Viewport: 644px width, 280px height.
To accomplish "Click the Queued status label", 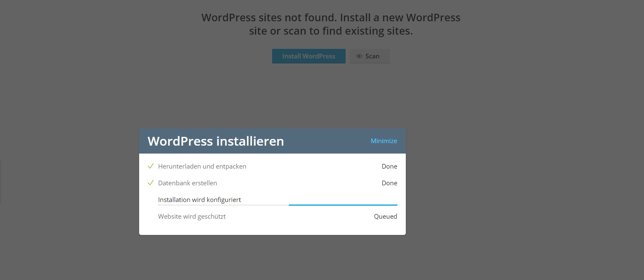I will (x=385, y=216).
